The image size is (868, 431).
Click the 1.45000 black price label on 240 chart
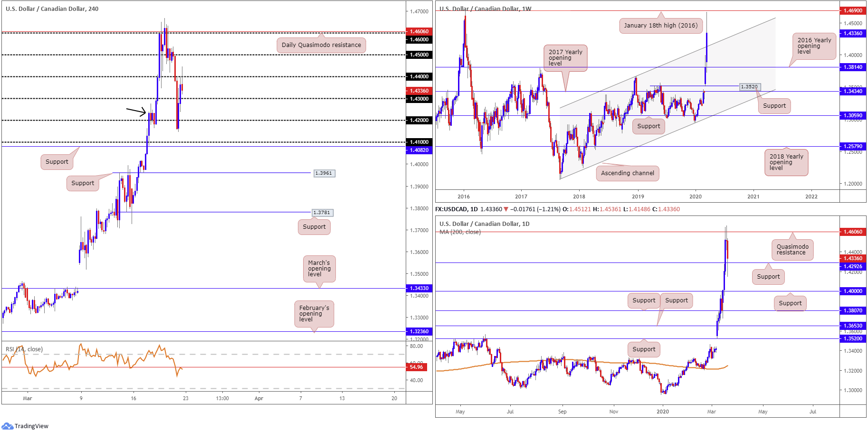pos(419,55)
